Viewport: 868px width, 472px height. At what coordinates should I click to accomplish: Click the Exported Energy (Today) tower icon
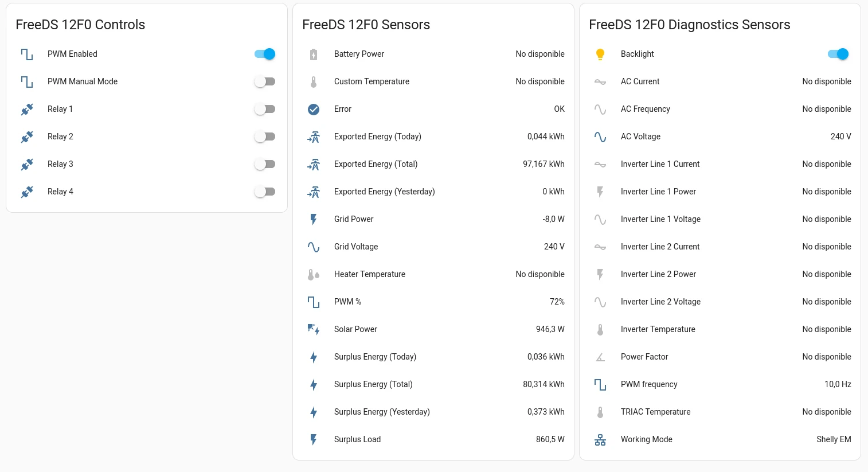tap(314, 136)
